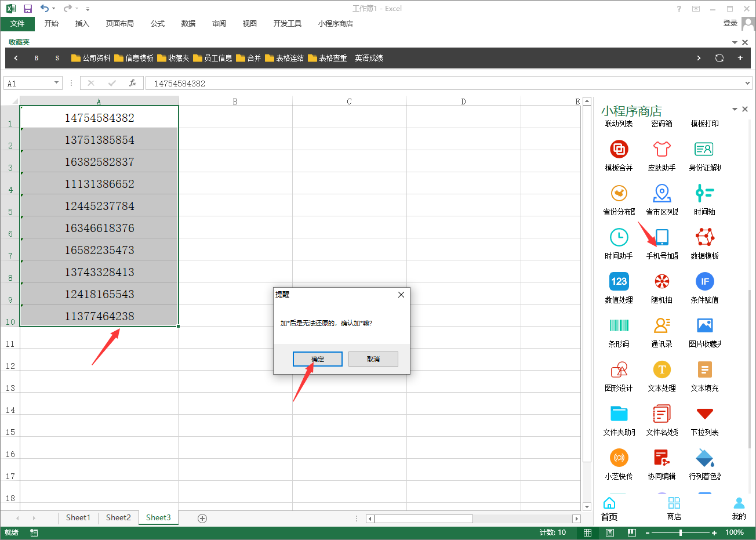Open the 协同编辑 tool icon
756x540 pixels.
tap(661, 458)
